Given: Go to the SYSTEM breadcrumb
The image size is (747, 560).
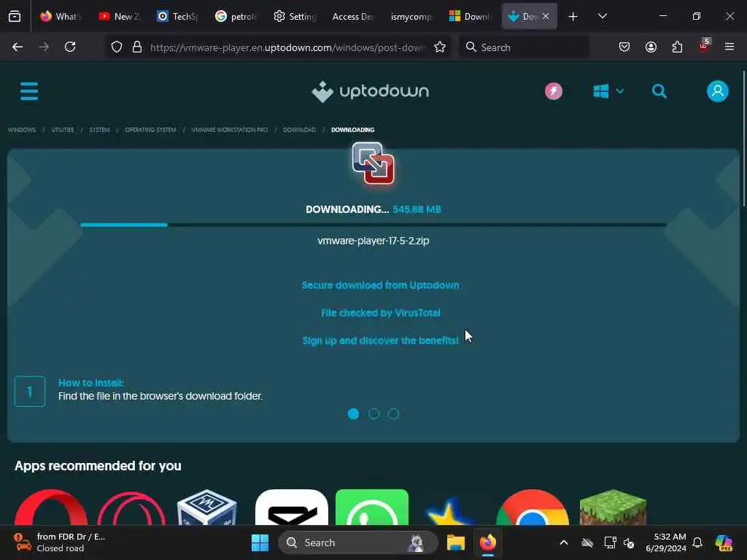Looking at the screenshot, I should (99, 130).
